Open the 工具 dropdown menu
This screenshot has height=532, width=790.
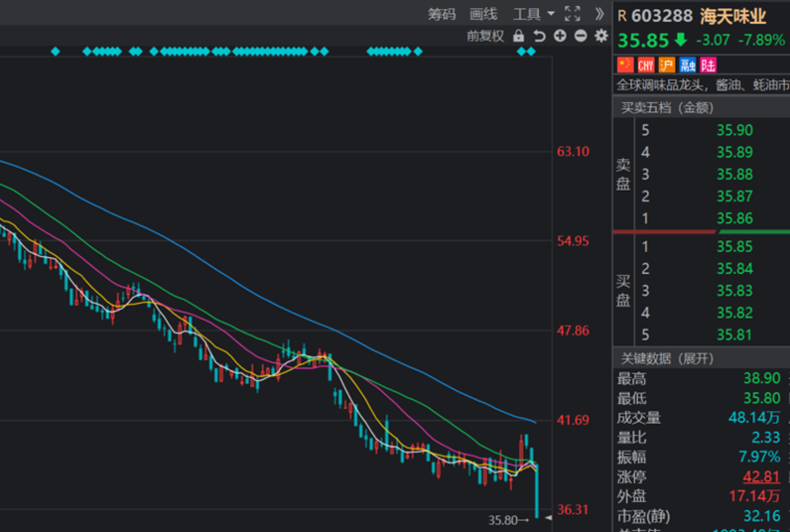533,14
